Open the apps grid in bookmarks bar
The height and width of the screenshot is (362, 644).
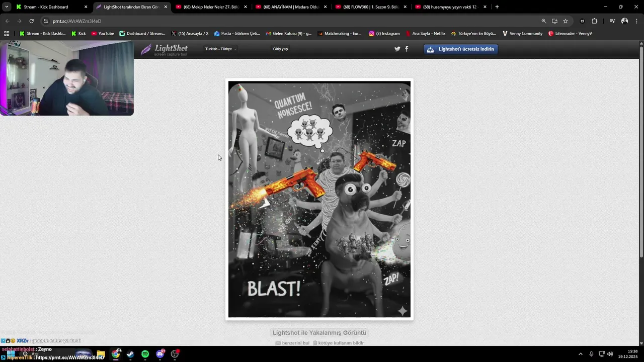pyautogui.click(x=7, y=34)
